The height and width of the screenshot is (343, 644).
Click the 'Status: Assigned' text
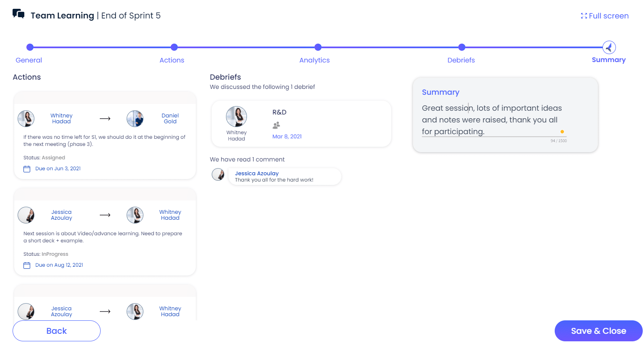[44, 158]
